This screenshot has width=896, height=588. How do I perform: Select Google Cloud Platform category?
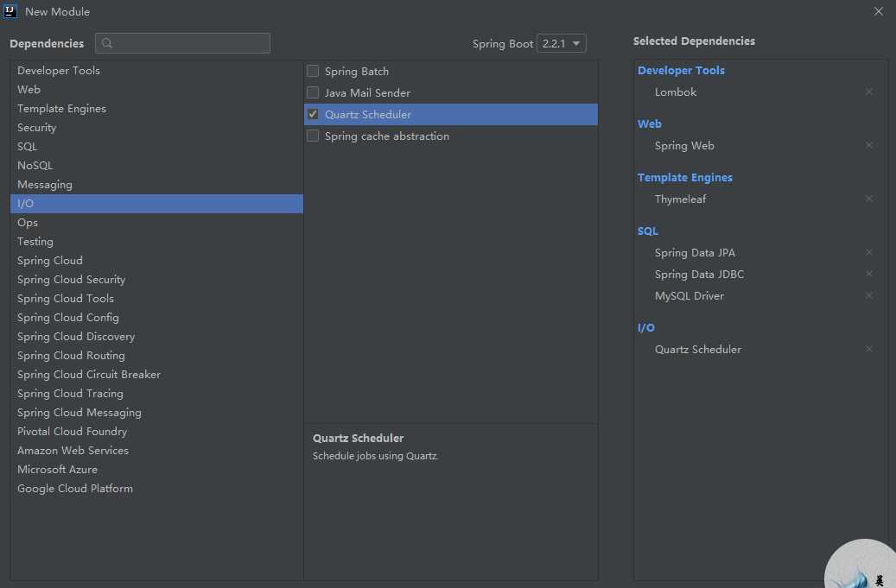[x=156, y=489]
